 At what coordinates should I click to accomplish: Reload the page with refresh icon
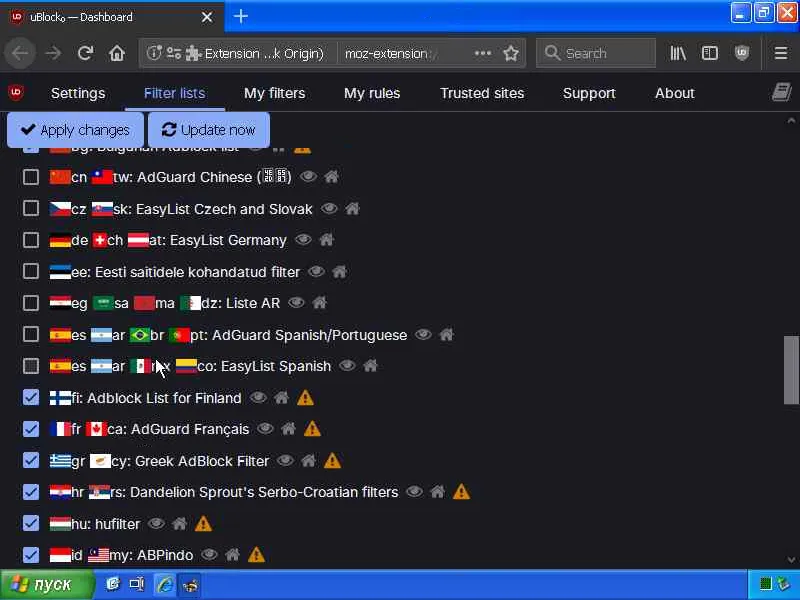pyautogui.click(x=85, y=53)
